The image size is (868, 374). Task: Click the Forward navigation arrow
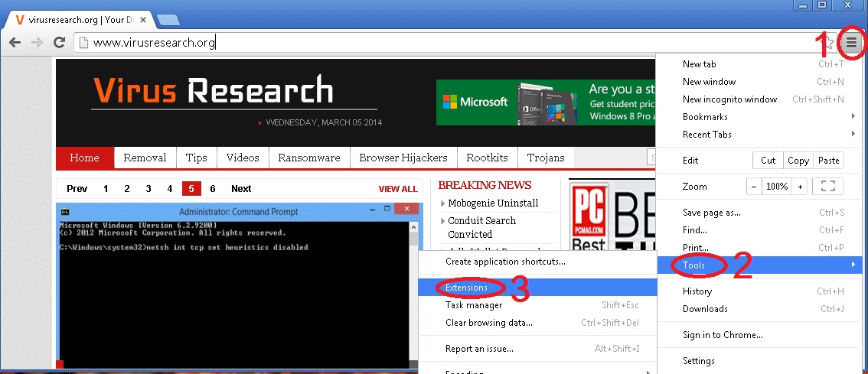pyautogui.click(x=37, y=43)
